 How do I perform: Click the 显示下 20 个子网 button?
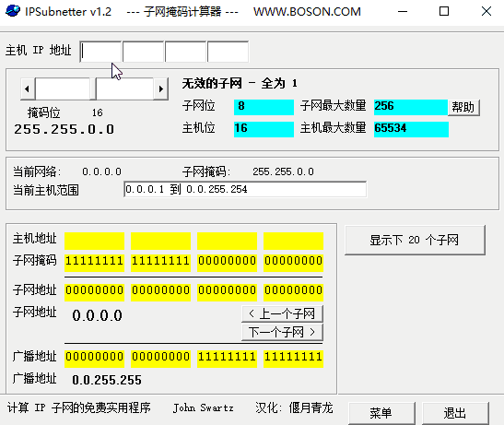pyautogui.click(x=415, y=240)
